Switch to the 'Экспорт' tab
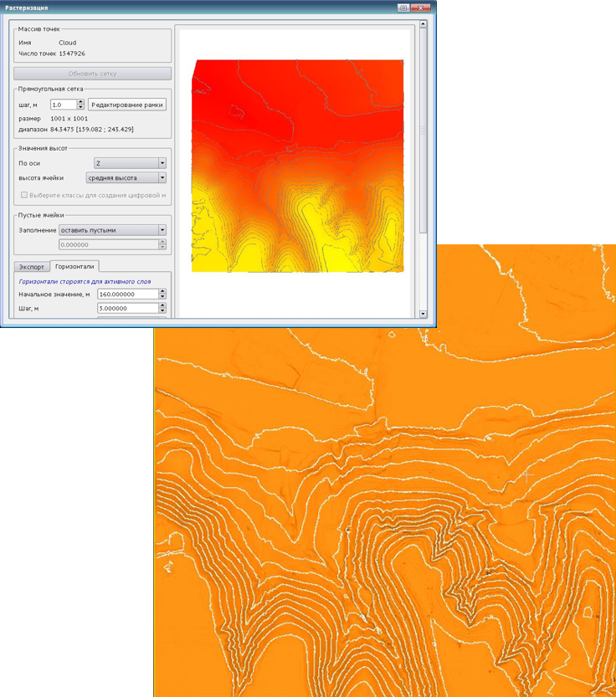This screenshot has height=697, width=616. point(31,267)
